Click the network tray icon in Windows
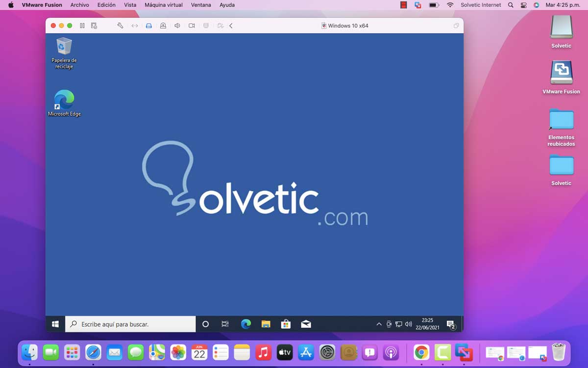Image resolution: width=588 pixels, height=368 pixels. (x=399, y=324)
